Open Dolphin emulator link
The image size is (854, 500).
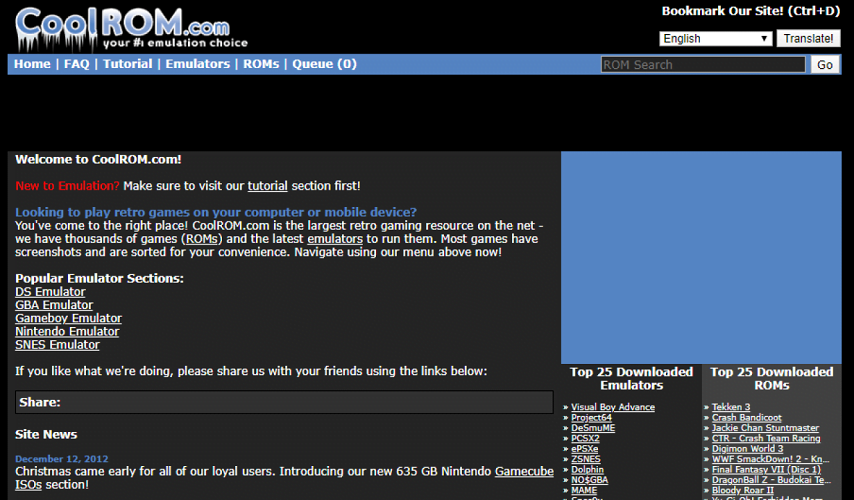pos(587,469)
